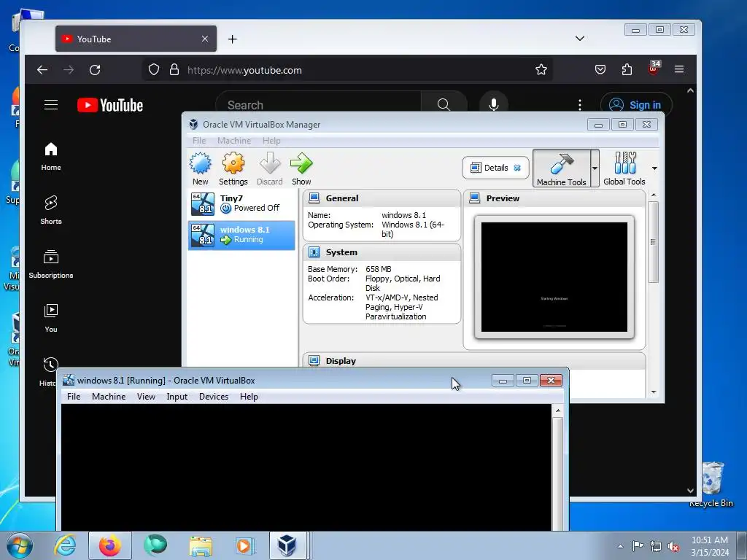
Task: Click the muted volume tray icon
Action: point(673,547)
